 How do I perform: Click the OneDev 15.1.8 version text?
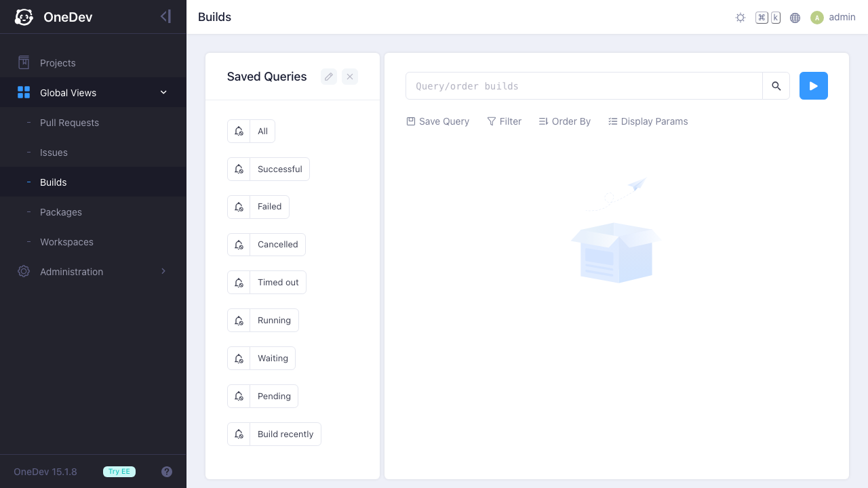(x=45, y=472)
